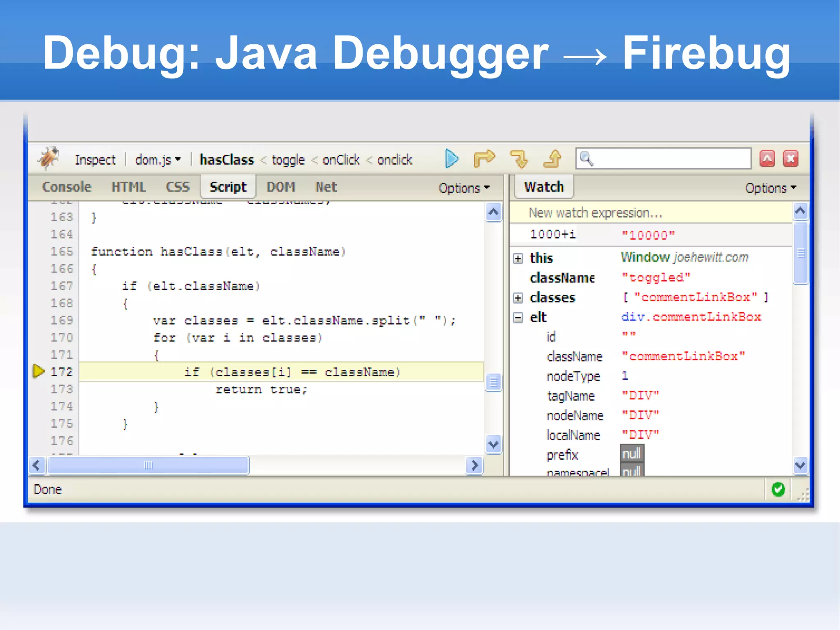Screen dimensions: 840x630
Task: Click the Step Into arrow icon
Action: (519, 159)
